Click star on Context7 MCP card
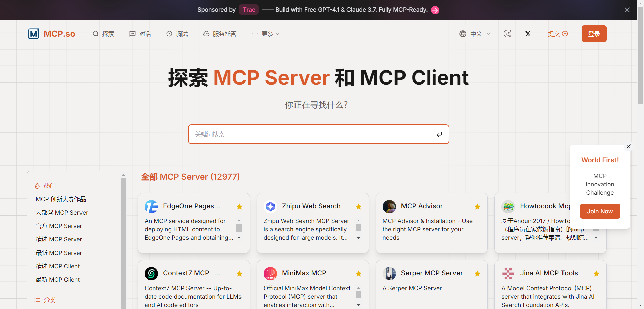This screenshot has height=309, width=644. click(x=239, y=274)
